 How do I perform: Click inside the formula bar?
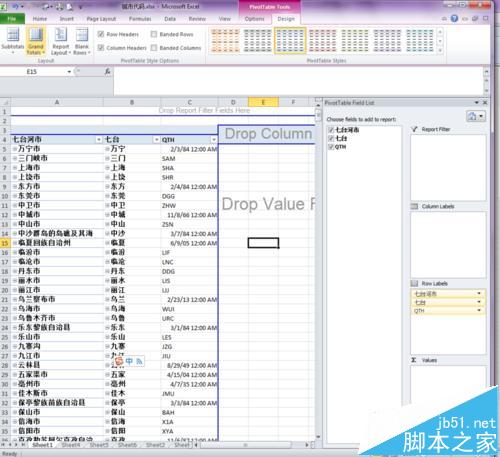tap(298, 81)
